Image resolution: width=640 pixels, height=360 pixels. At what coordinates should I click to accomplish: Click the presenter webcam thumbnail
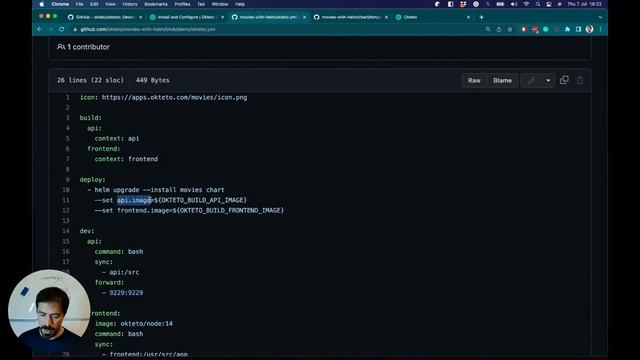(x=49, y=311)
